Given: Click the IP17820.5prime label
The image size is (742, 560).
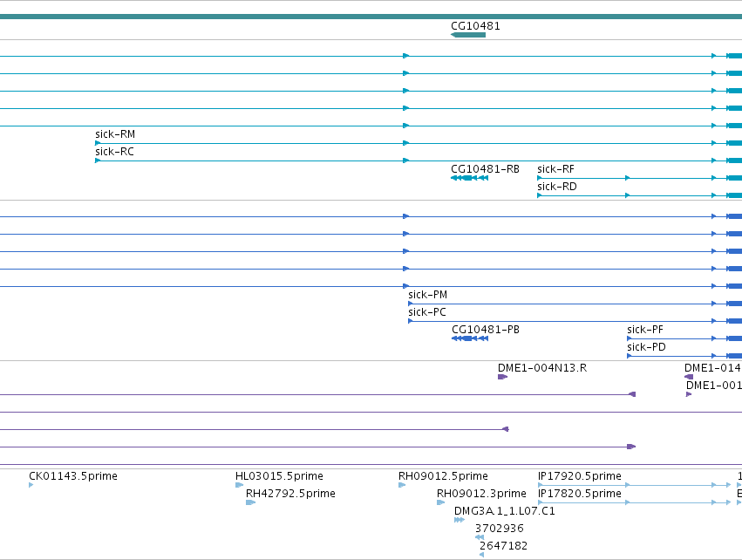Looking at the screenshot, I should (x=580, y=493).
